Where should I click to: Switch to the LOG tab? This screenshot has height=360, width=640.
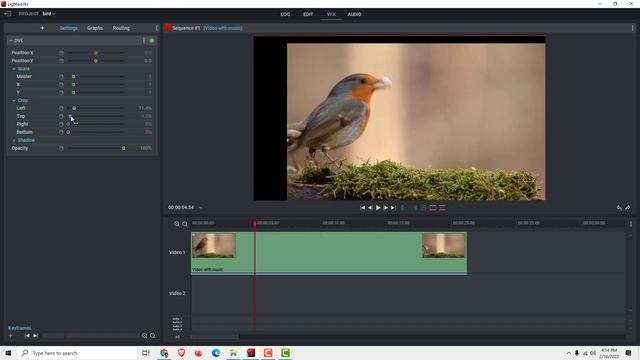pos(285,14)
